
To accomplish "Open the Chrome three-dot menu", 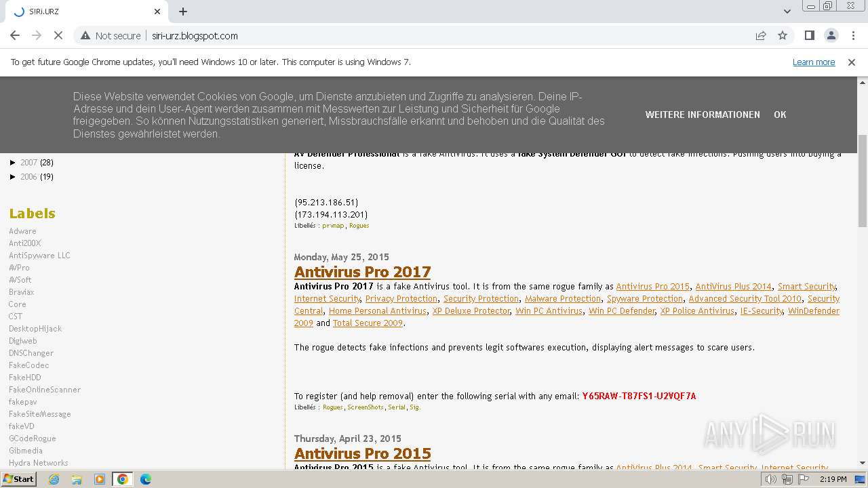I will [852, 36].
